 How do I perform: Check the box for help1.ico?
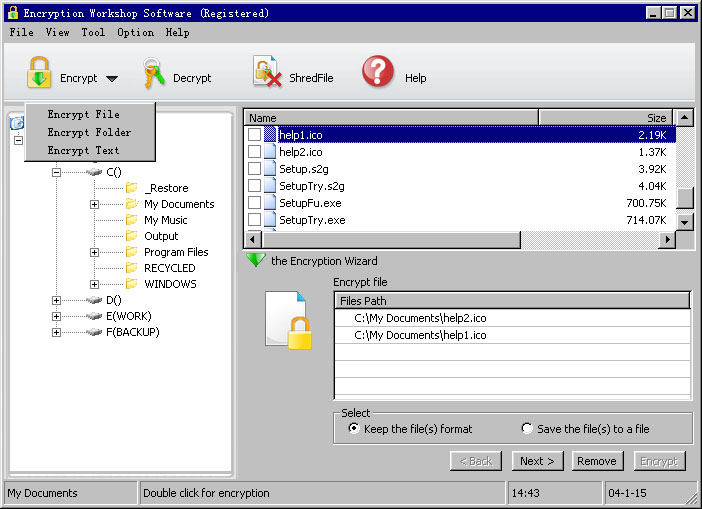pyautogui.click(x=254, y=135)
